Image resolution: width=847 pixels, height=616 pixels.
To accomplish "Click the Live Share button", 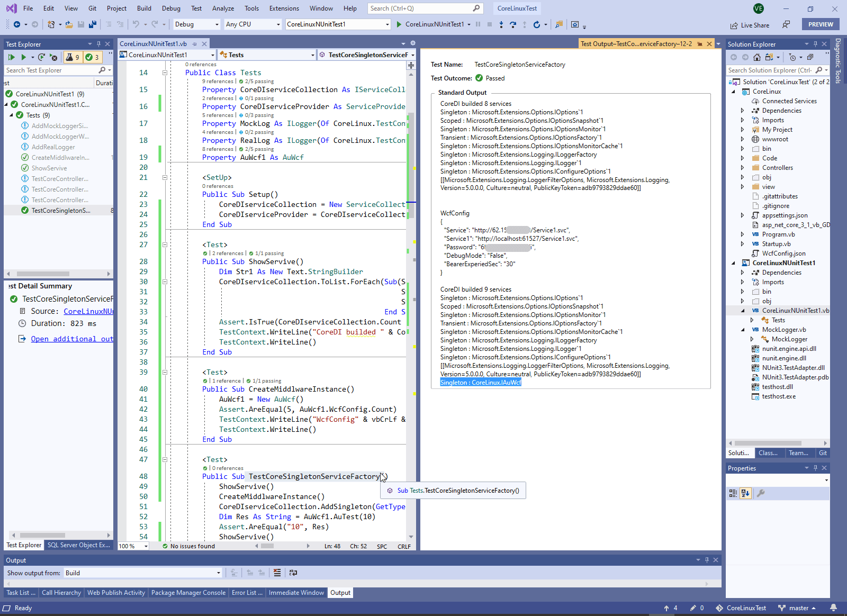I will pos(750,25).
